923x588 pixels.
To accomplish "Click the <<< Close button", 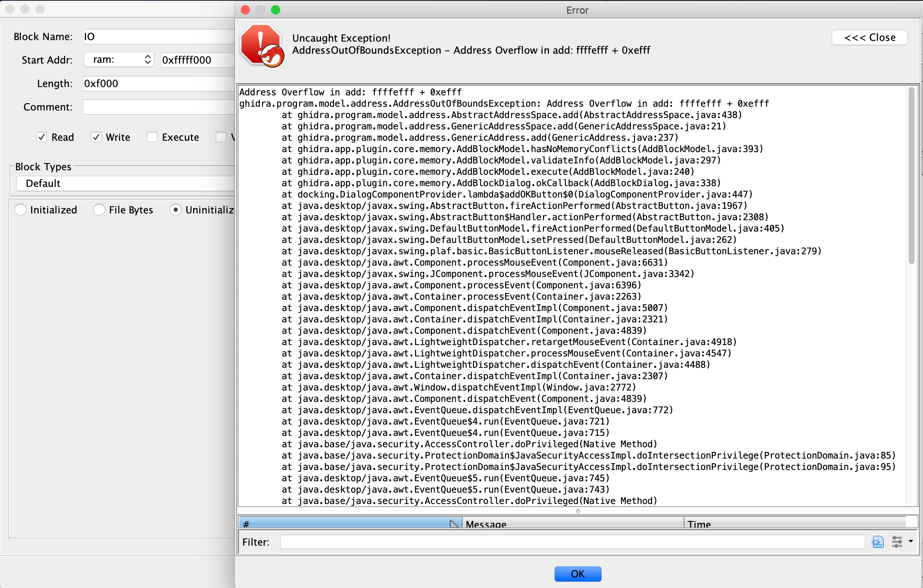I will tap(869, 37).
